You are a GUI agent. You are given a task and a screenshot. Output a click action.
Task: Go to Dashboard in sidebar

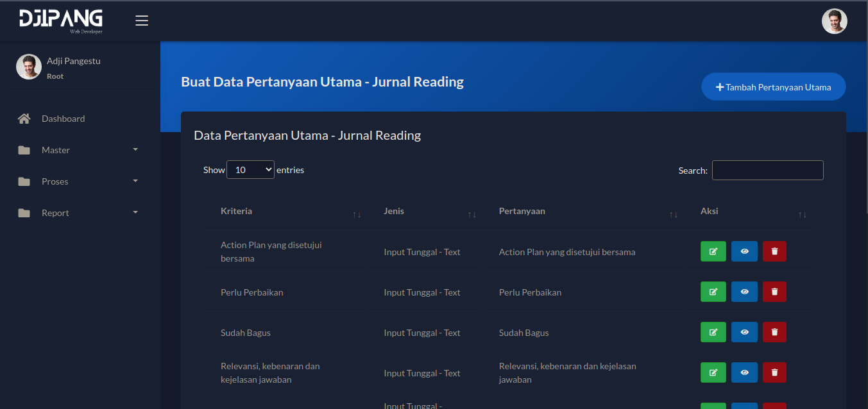click(x=63, y=119)
